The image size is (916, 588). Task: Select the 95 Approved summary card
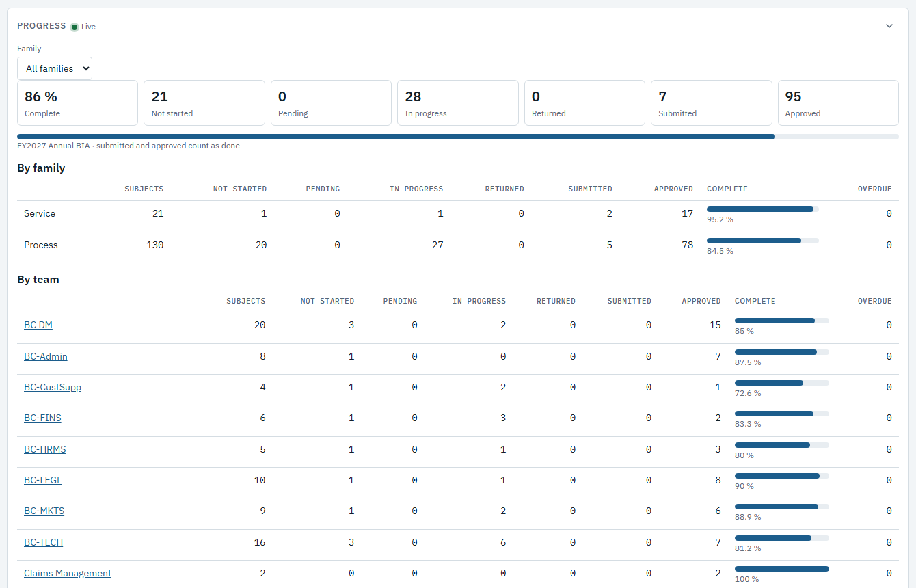pos(838,103)
